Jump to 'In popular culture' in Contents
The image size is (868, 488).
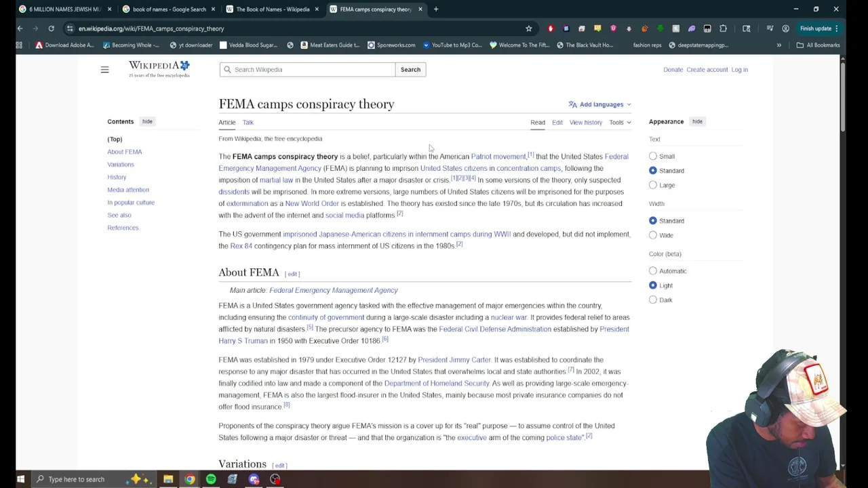(x=131, y=203)
